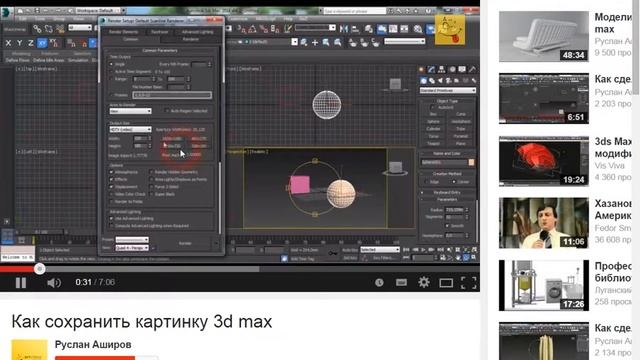This screenshot has width=640, height=360.
Task: Open the Customize menu
Action: pyautogui.click(x=238, y=19)
